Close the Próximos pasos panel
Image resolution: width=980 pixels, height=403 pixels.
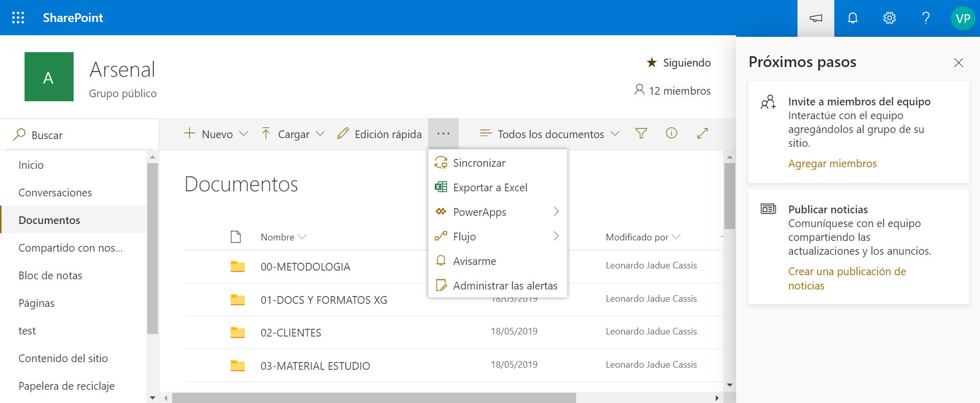coord(959,62)
